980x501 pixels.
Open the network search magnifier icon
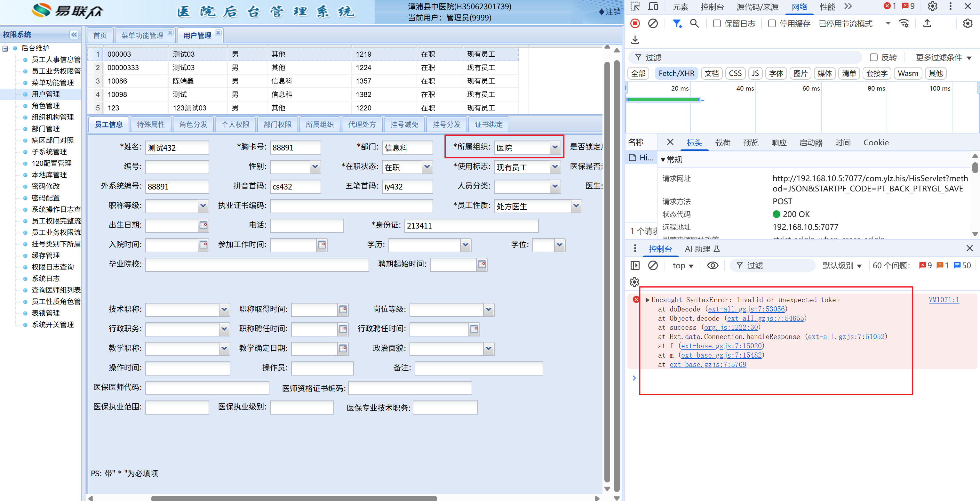tap(694, 24)
